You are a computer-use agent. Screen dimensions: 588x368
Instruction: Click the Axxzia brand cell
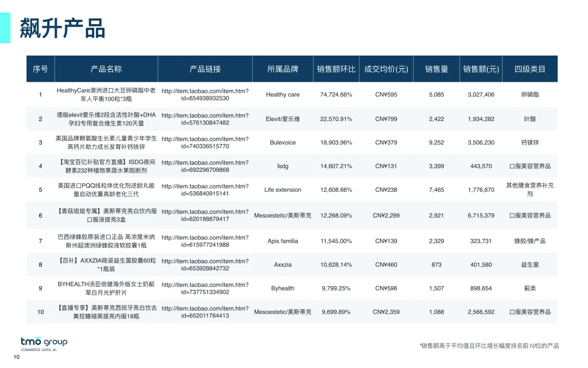click(x=283, y=265)
